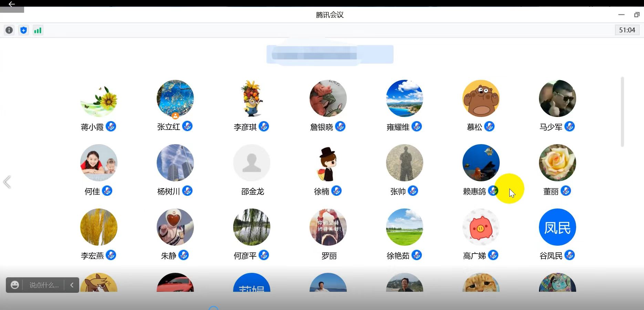Select 李彦琪's minion avatar

click(x=252, y=99)
